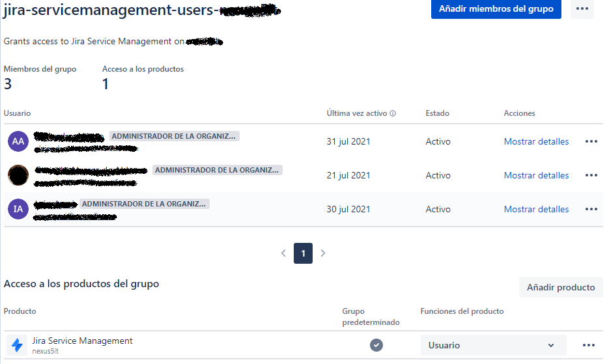609x364 pixels.
Task: Open actions menu for 30 jul 2021 row
Action: [591, 209]
